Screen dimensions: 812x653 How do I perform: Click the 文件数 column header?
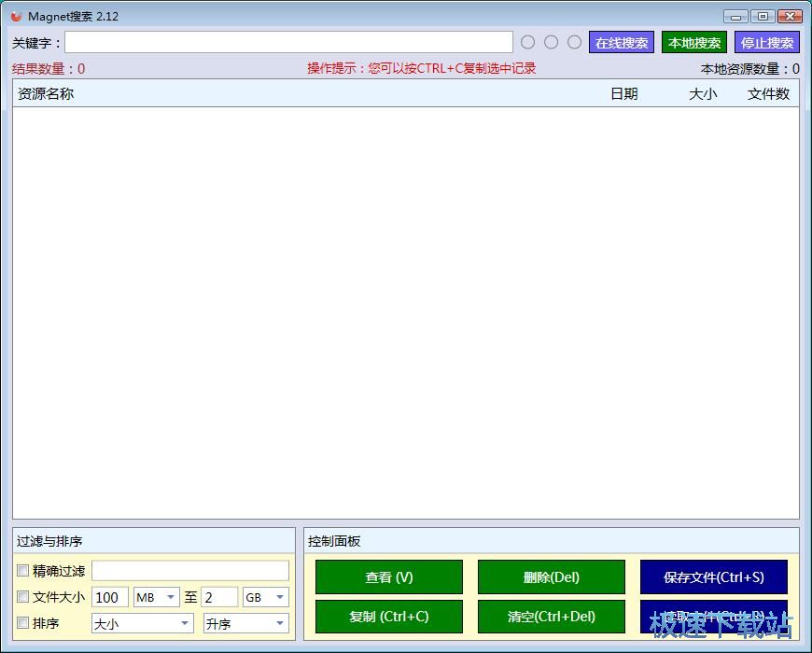(x=768, y=93)
